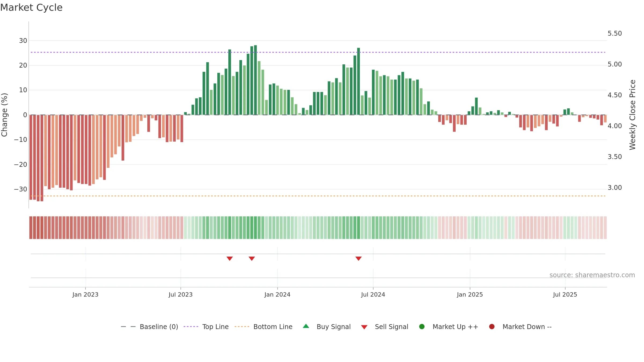644x362 pixels.
Task: Click the Jul 2023 axis label
Action: pyautogui.click(x=181, y=295)
